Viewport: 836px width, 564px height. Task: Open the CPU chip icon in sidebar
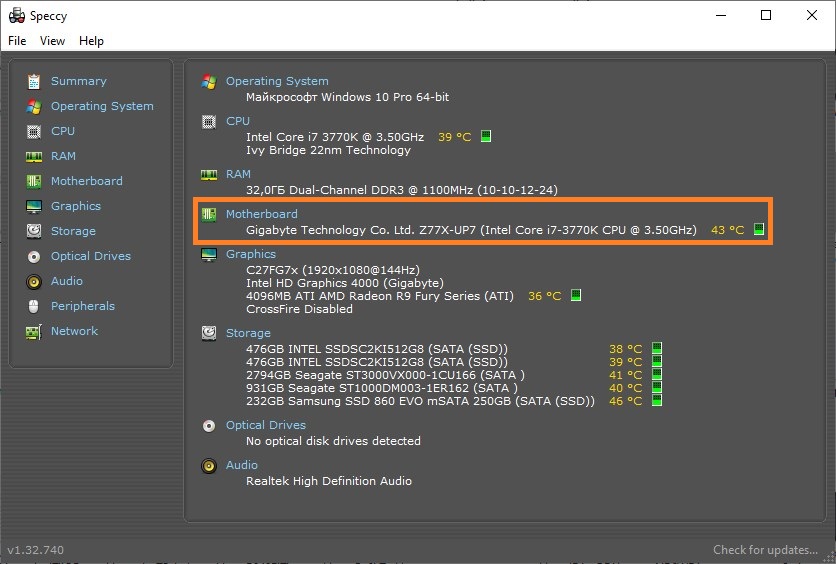pos(34,132)
